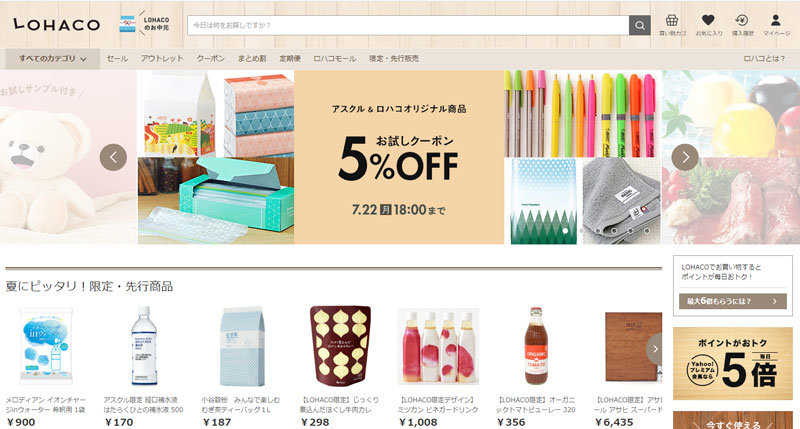Select the active carousel indicator dot
The width and height of the screenshot is (800, 429).
coord(565,231)
